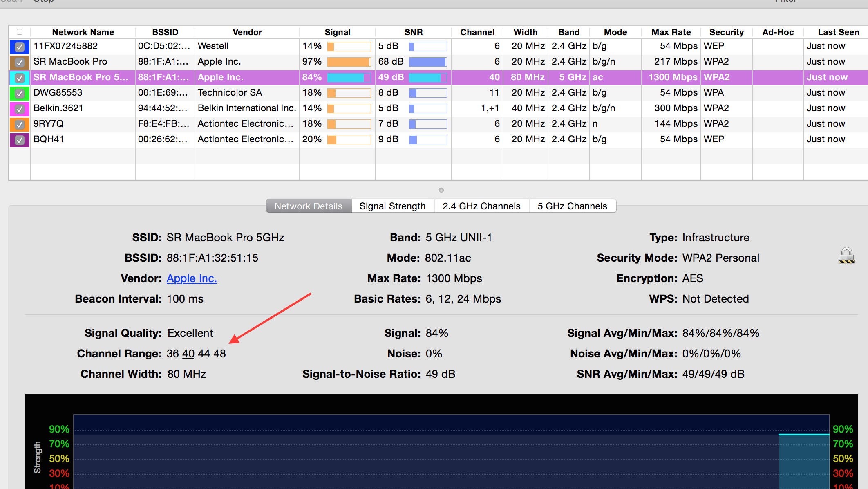Click the WEP security cell for BQH41
This screenshot has height=489, width=868.
coord(714,139)
